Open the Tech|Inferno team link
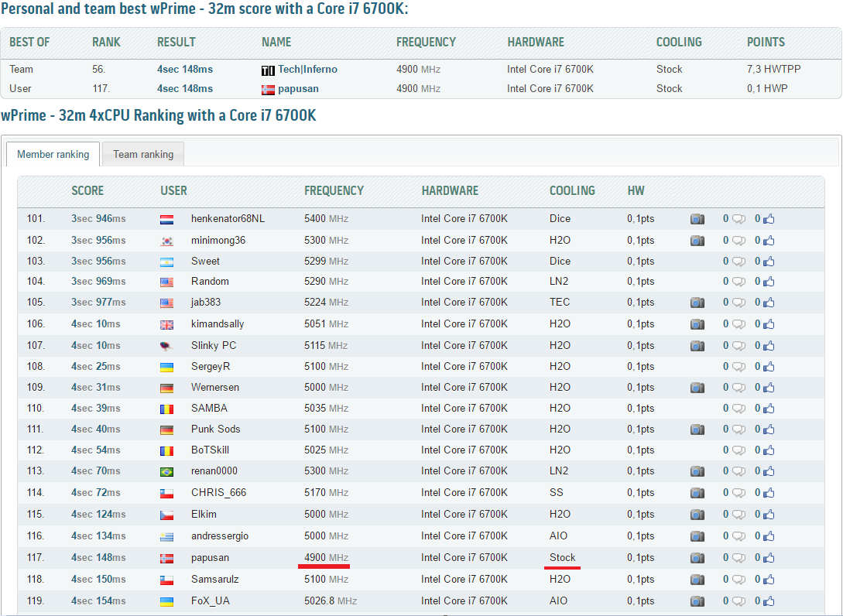Viewport: 843px width, 616px height. (307, 70)
